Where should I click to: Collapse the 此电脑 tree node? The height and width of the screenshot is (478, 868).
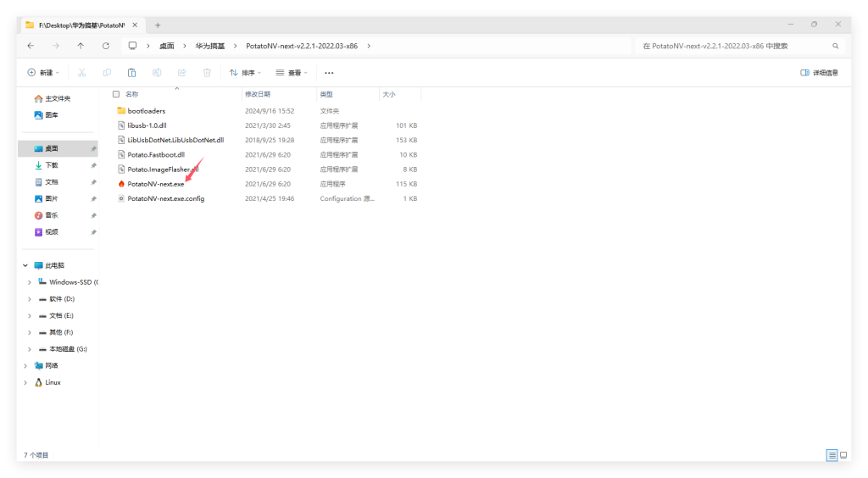pos(25,265)
